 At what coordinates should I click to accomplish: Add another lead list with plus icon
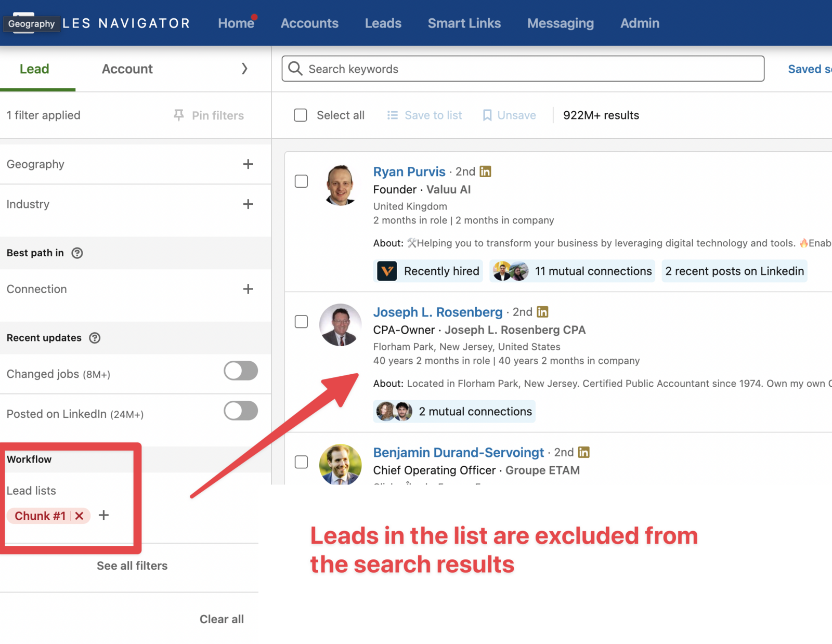pos(104,515)
